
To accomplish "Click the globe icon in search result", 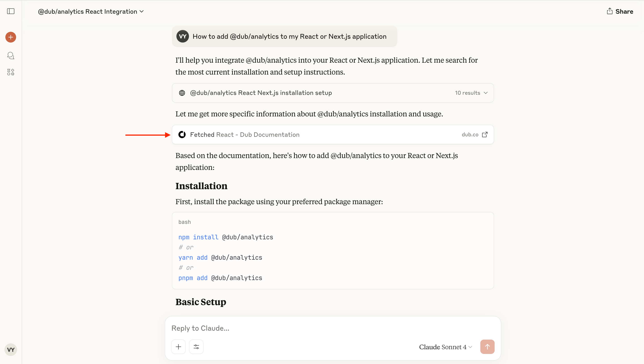I will click(x=182, y=93).
